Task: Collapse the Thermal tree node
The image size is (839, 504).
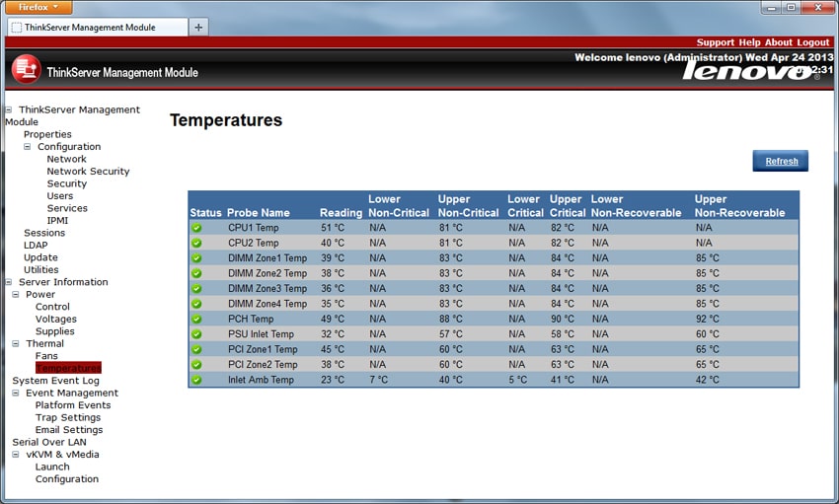Action: pyautogui.click(x=16, y=343)
